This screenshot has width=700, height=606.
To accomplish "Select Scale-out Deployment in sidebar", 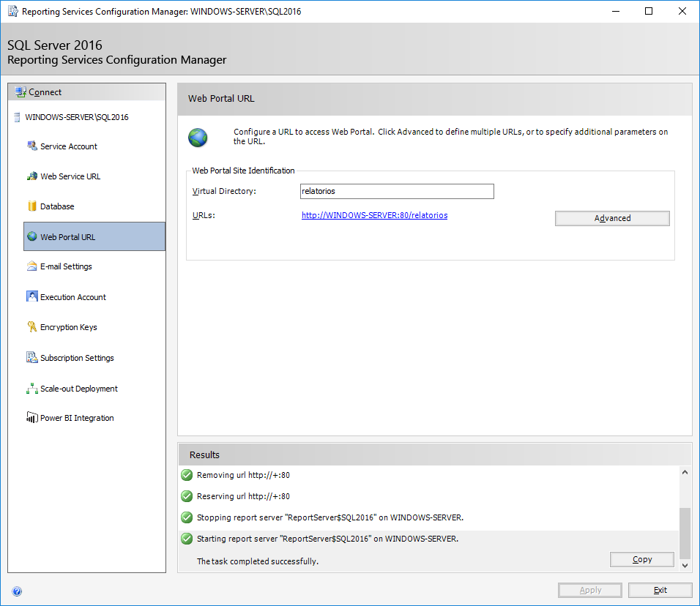I will tap(79, 389).
